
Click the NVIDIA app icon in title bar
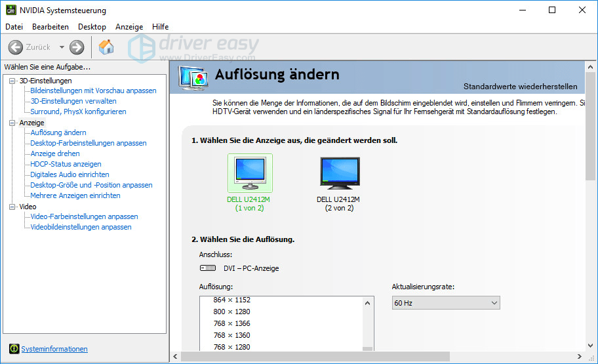[11, 10]
